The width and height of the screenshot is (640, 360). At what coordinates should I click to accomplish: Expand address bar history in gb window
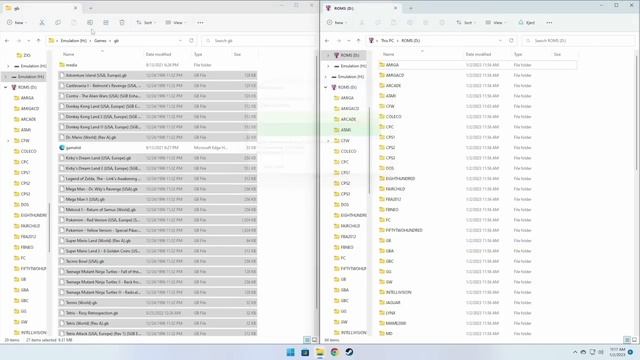pos(180,41)
